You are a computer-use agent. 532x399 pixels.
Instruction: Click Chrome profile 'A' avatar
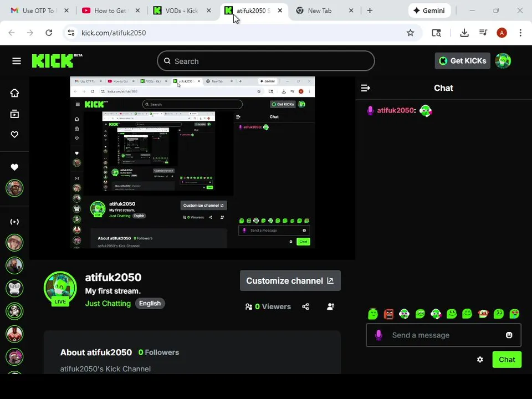coord(502,33)
